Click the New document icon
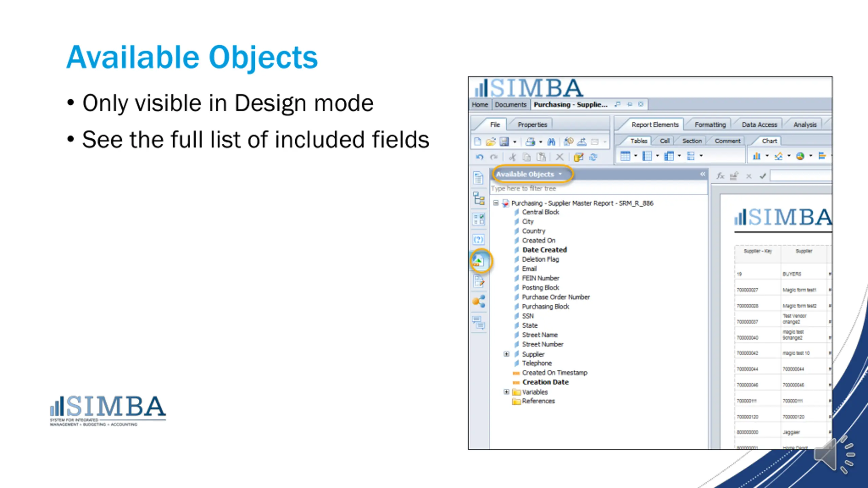 (x=478, y=142)
